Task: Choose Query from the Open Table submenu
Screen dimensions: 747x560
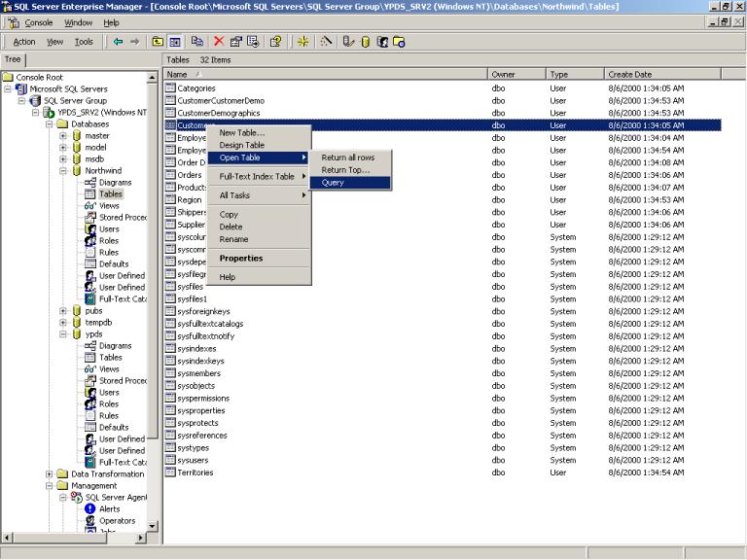Action: point(333,183)
